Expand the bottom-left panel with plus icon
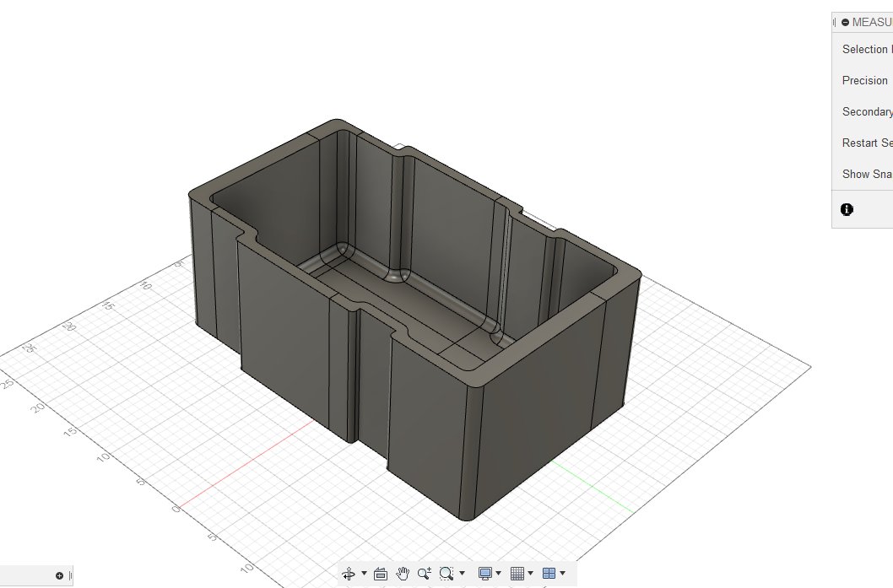The height and width of the screenshot is (588, 893). pos(59,575)
